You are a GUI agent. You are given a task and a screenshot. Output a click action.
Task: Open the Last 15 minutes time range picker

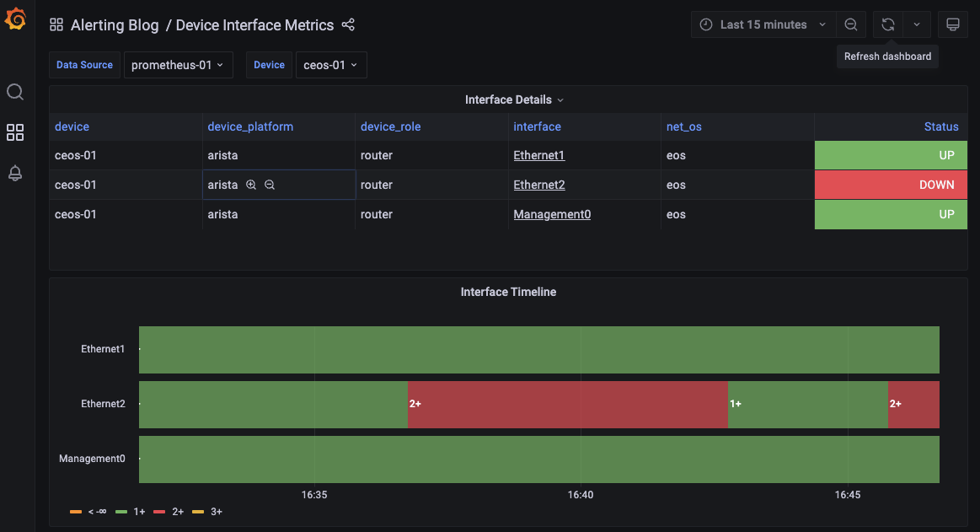click(x=763, y=24)
